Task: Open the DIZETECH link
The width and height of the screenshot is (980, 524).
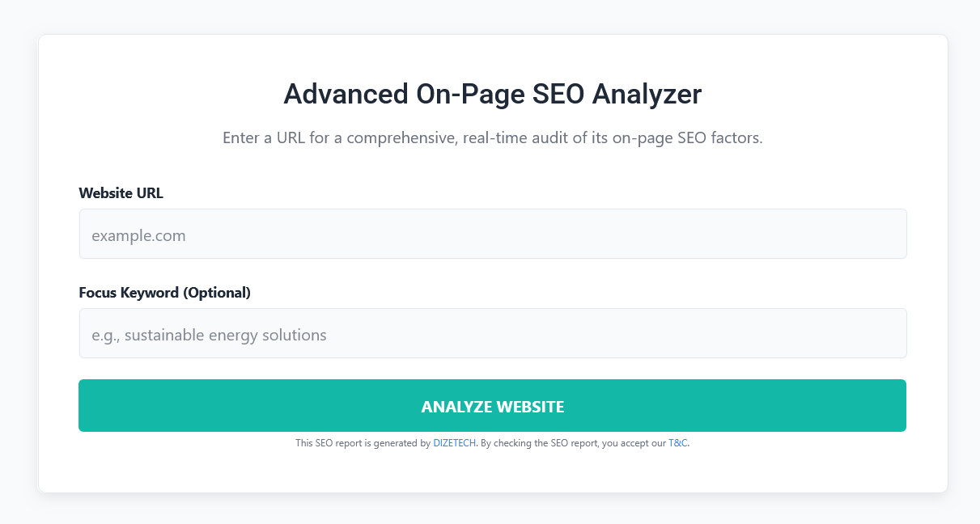Action: (x=454, y=443)
